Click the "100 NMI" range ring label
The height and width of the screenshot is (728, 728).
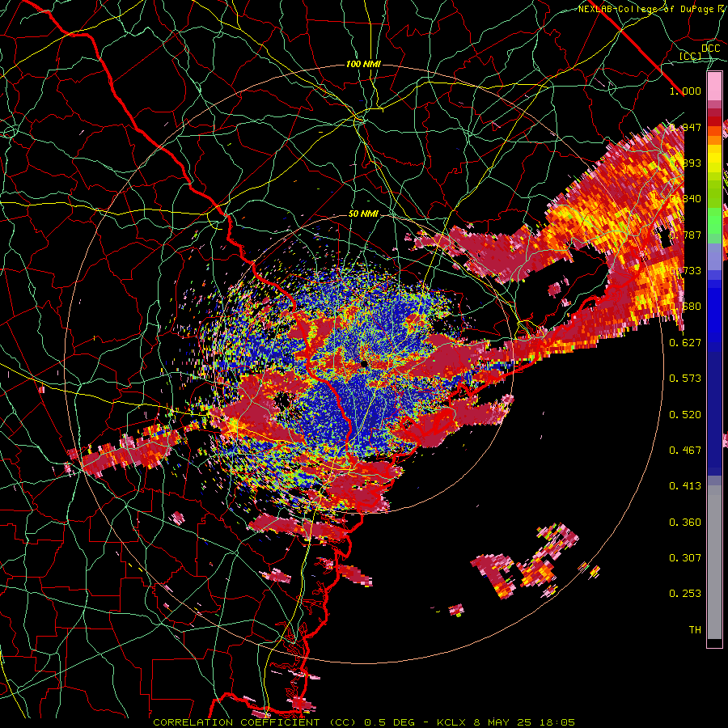[x=363, y=64]
